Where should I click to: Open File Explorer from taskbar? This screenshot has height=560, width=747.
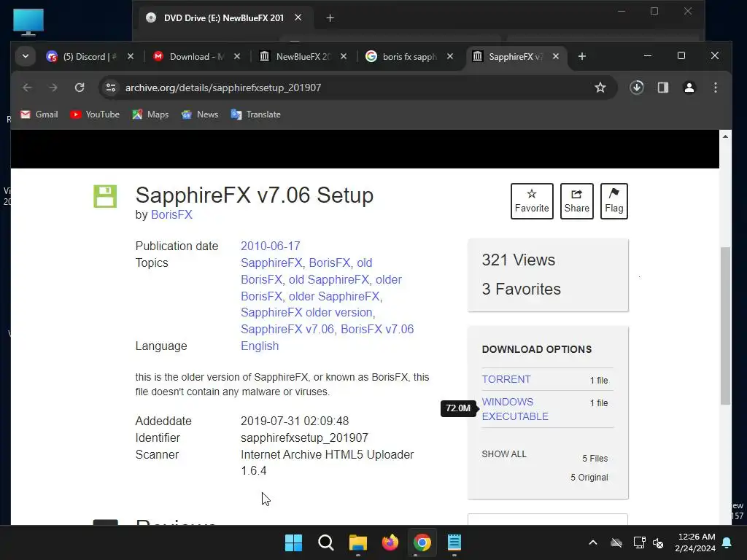[x=357, y=542]
